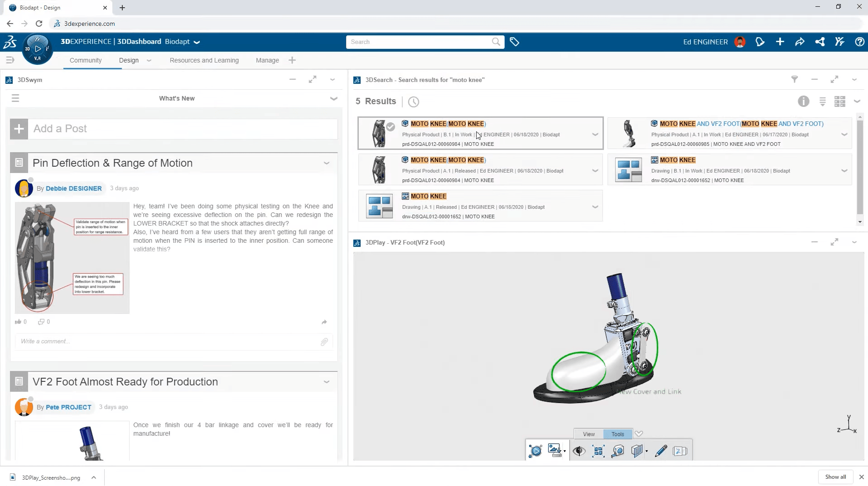This screenshot has height=486, width=868.
Task: Click the recent searches clock icon
Action: 413,101
